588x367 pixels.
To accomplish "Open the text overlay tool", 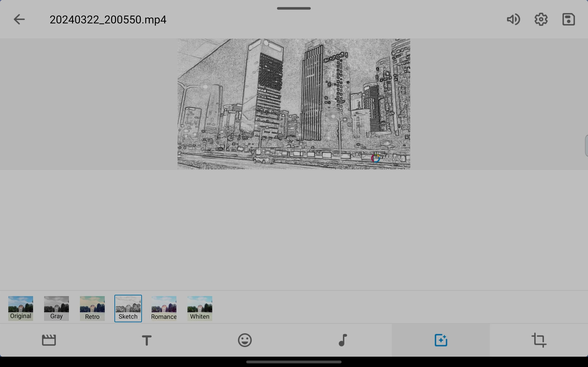I will [147, 340].
